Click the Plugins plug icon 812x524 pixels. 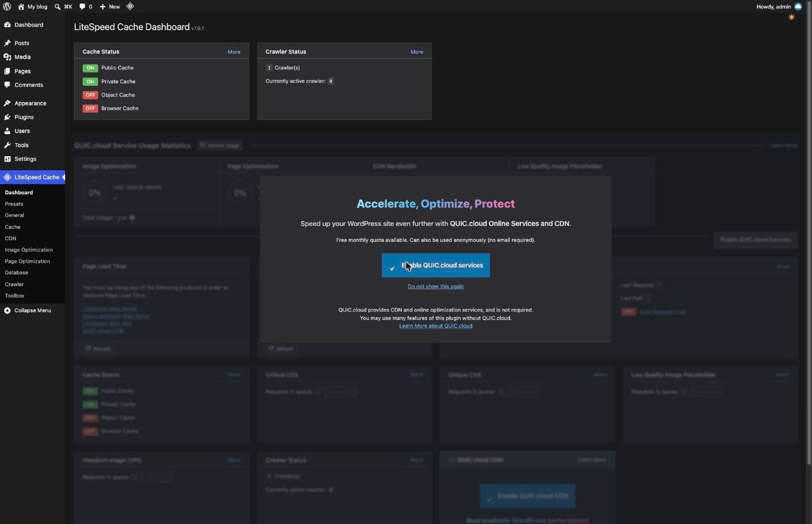[7, 117]
